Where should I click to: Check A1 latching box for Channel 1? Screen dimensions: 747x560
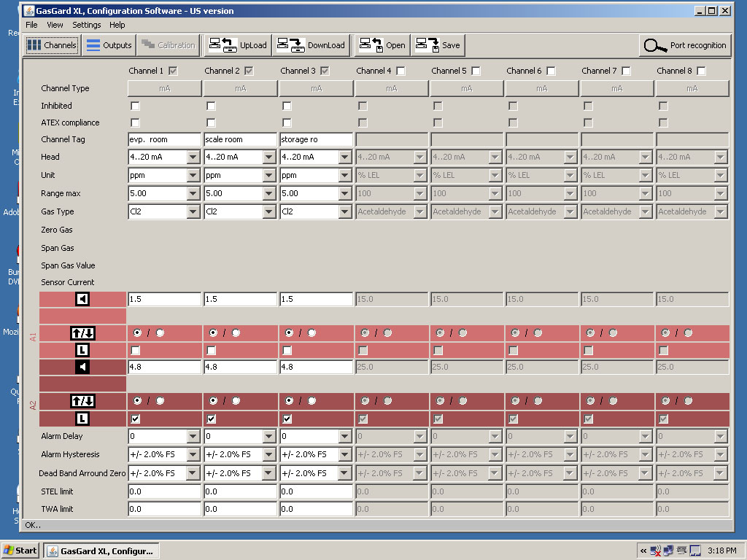pos(135,351)
